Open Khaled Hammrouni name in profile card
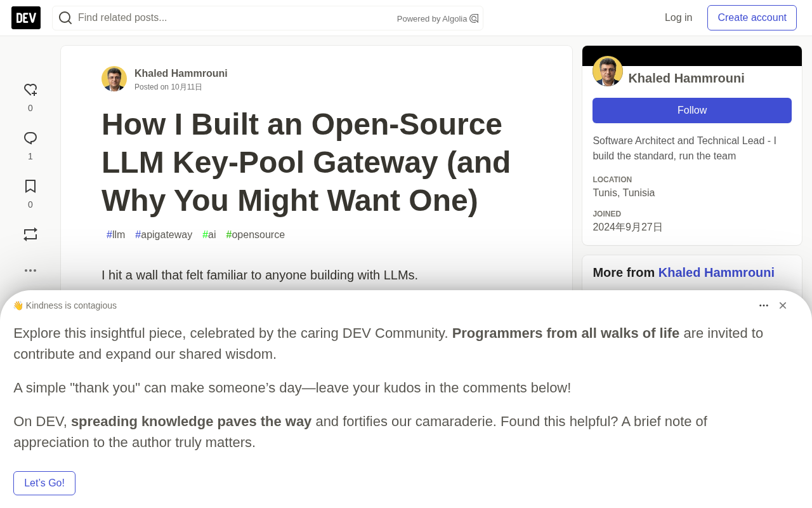 686,78
